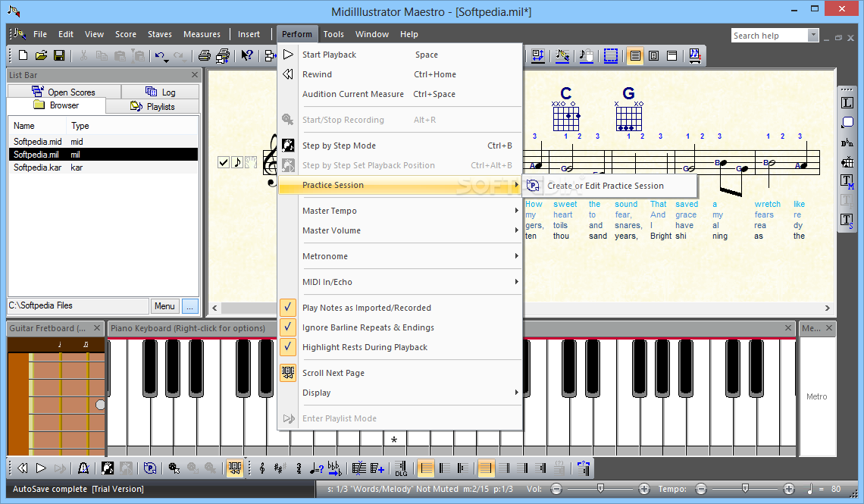Click the Search help input field
Screen dimensions: 864x504
(769, 36)
